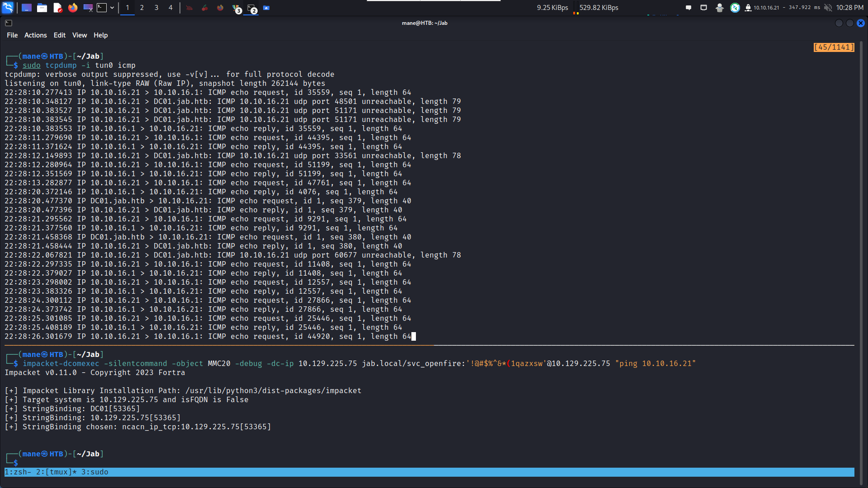Launch Firefox from the panel launcher
The width and height of the screenshot is (868, 488).
tap(73, 8)
